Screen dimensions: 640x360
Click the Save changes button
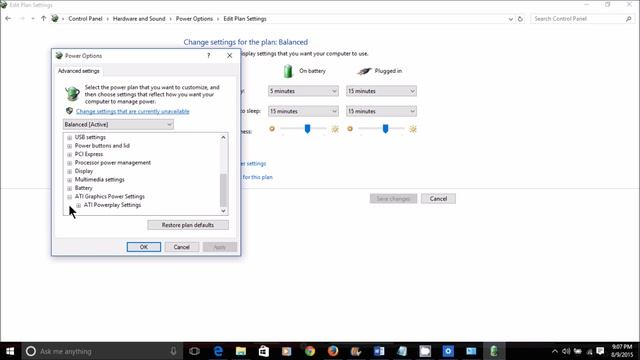[x=393, y=199]
